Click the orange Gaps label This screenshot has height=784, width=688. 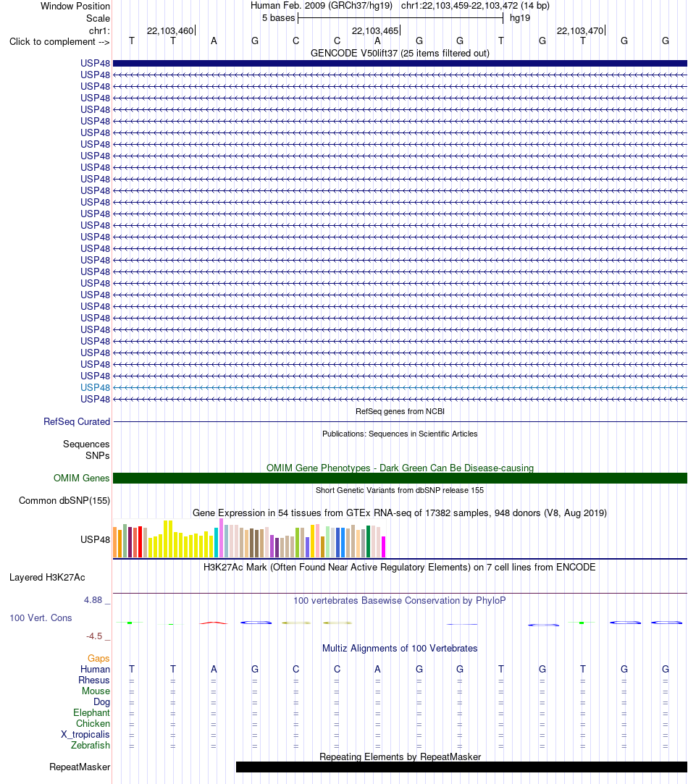click(x=98, y=659)
